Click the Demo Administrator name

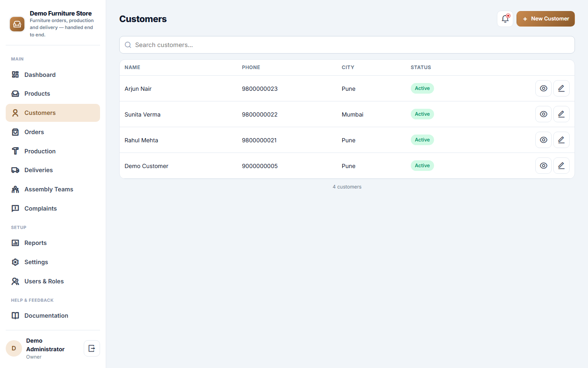(45, 345)
